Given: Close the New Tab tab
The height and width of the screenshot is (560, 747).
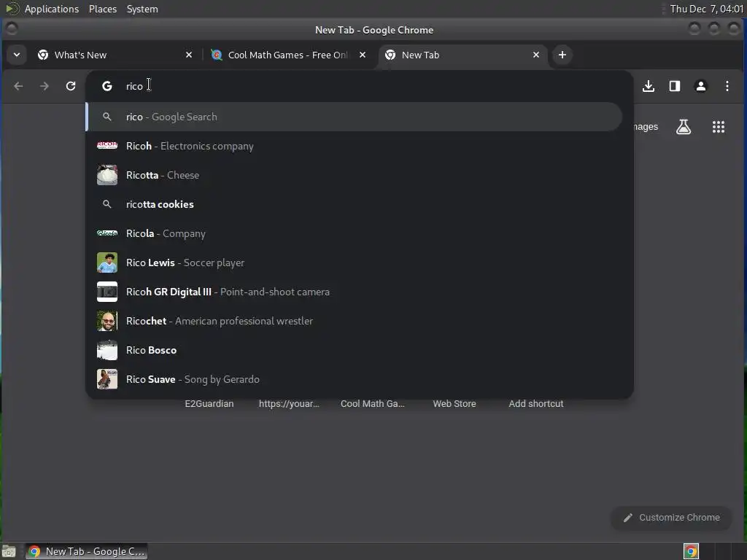Looking at the screenshot, I should click(536, 55).
